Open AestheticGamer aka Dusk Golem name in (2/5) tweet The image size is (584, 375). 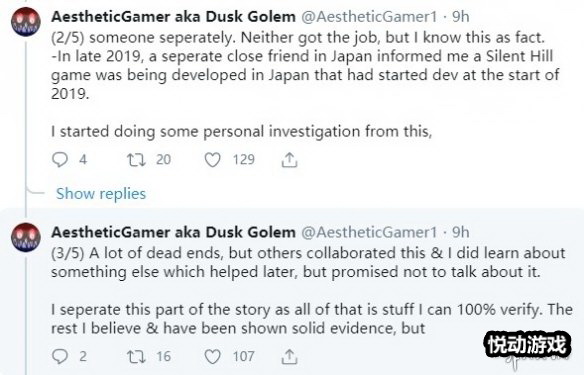tap(173, 17)
